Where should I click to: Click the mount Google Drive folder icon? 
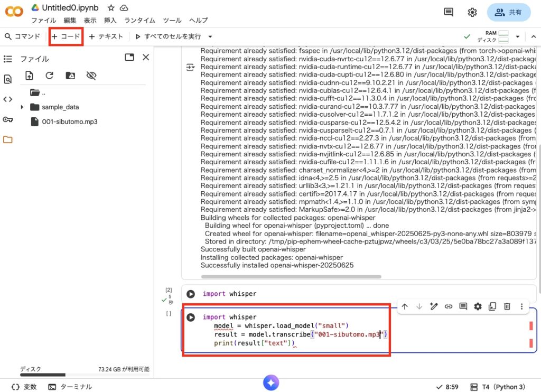click(x=70, y=76)
